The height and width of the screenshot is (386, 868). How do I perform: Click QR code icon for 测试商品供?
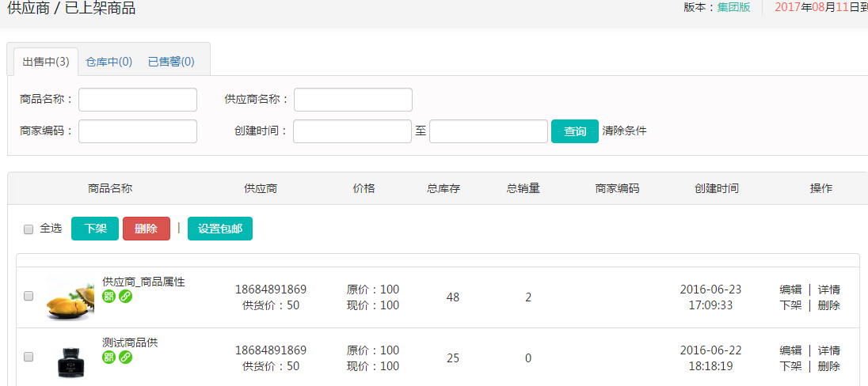[109, 358]
